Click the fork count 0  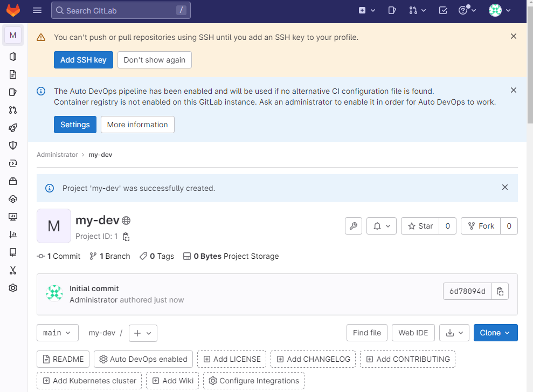pyautogui.click(x=509, y=226)
